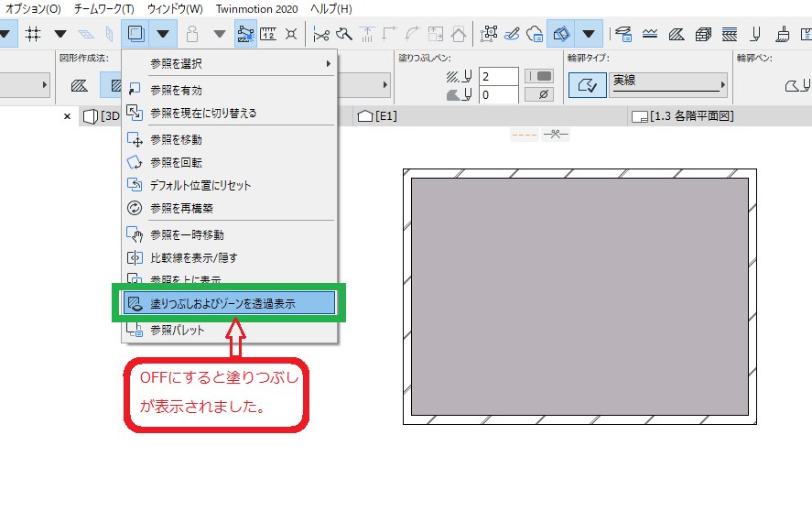Click the gravity figure icon
This screenshot has width=812, height=511.
[192, 34]
